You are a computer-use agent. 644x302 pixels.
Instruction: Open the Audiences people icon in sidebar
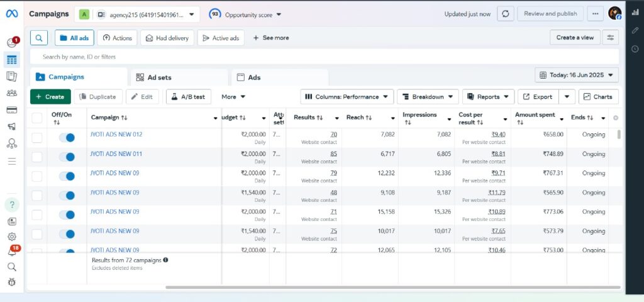(12, 93)
